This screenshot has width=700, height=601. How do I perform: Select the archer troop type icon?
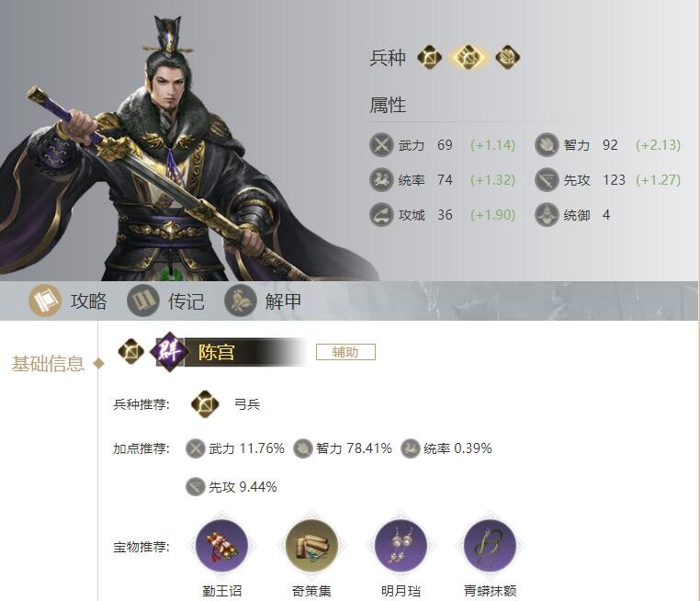click(x=430, y=57)
